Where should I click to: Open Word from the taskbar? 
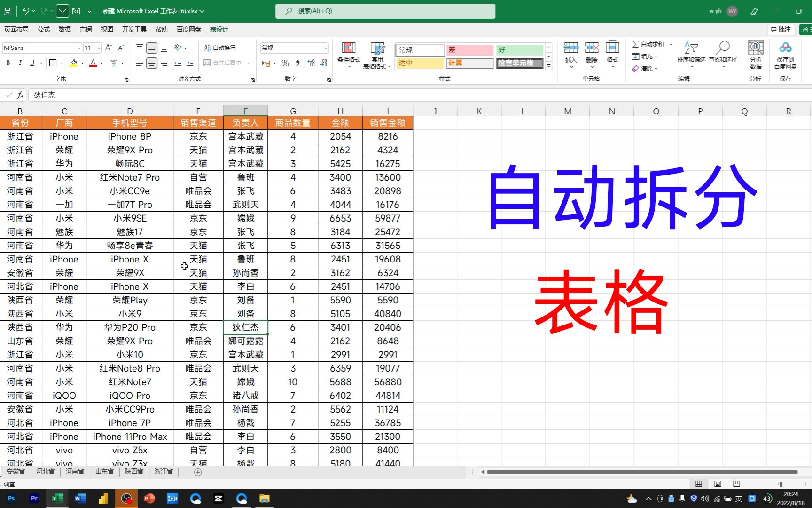click(80, 499)
